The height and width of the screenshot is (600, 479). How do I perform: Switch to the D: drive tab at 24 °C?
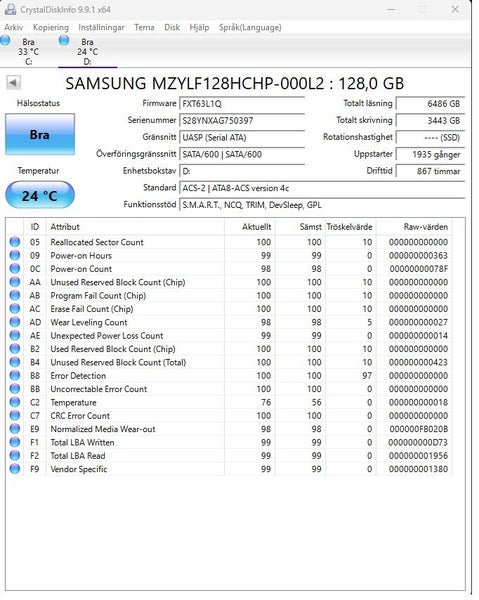pos(87,52)
